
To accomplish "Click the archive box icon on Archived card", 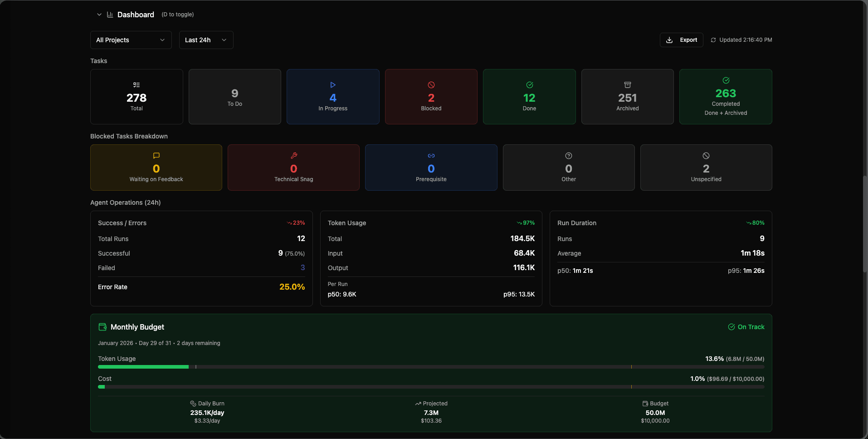I will 628,85.
